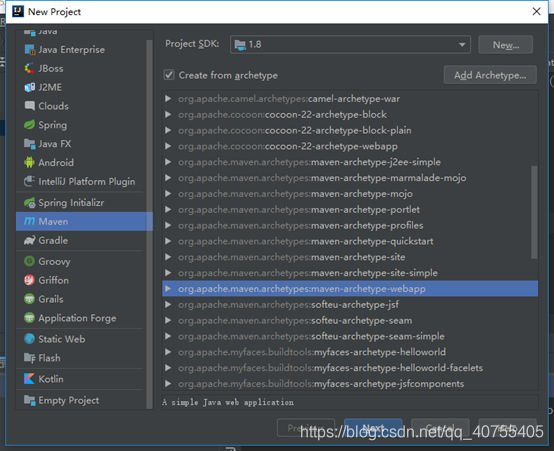Click the project types list scrollbar

149,224
